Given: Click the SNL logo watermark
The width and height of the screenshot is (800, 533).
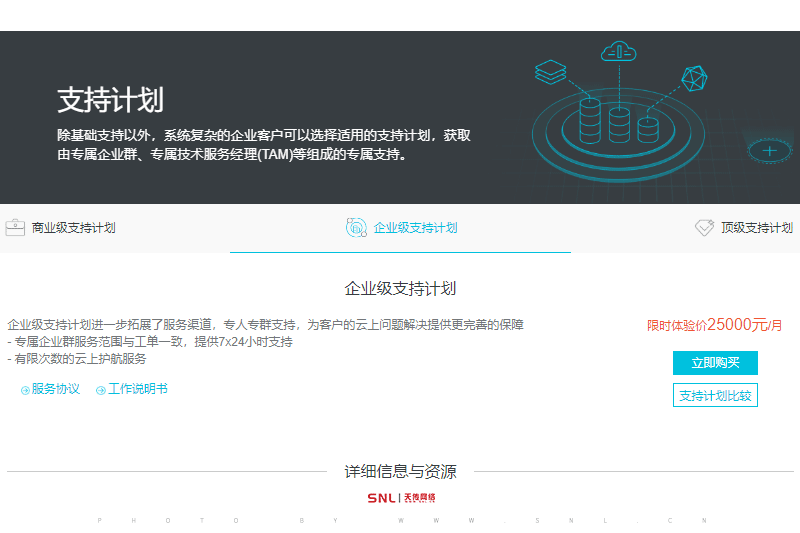Looking at the screenshot, I should (400, 498).
